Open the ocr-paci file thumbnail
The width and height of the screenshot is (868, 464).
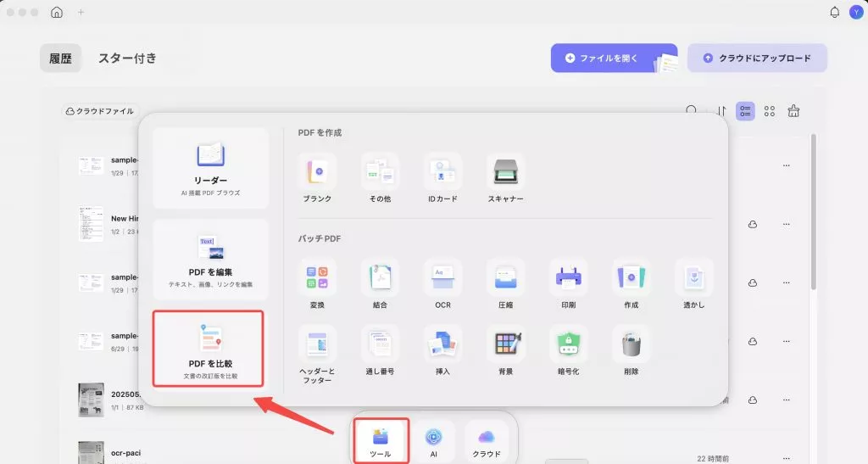coord(91,453)
